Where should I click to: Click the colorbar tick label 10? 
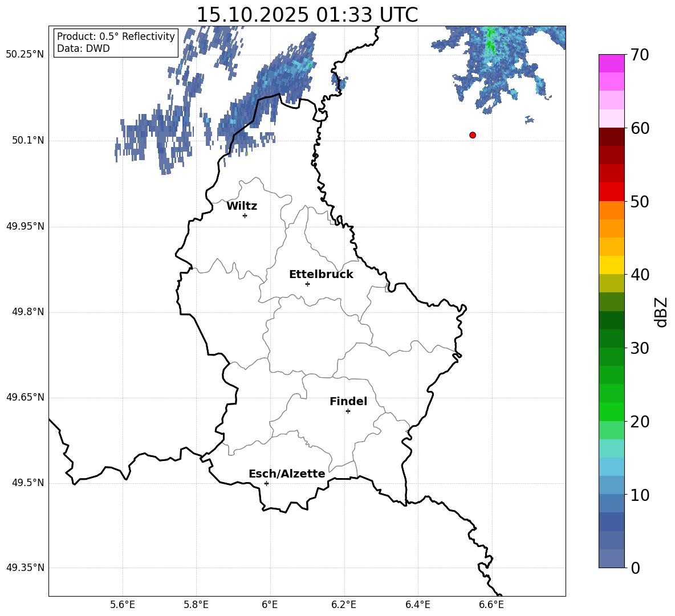[x=640, y=495]
